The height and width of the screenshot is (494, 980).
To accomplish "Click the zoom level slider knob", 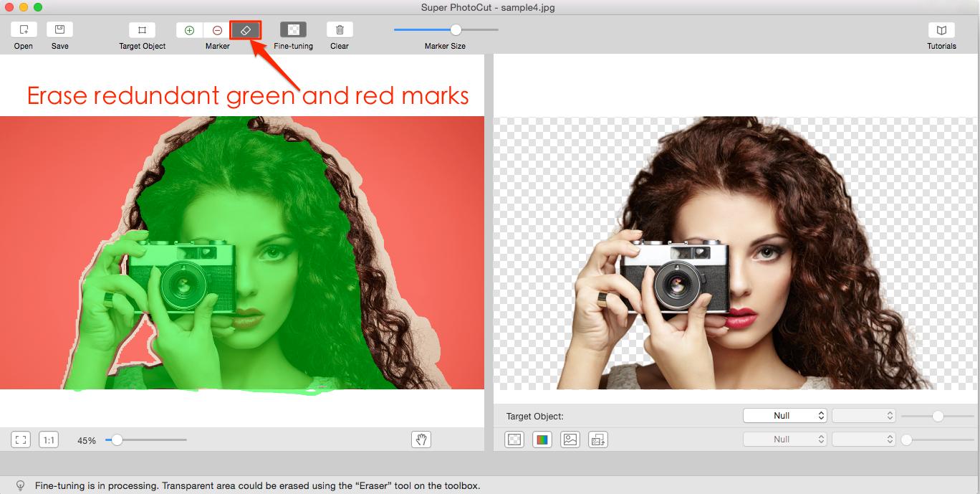I will (x=117, y=440).
